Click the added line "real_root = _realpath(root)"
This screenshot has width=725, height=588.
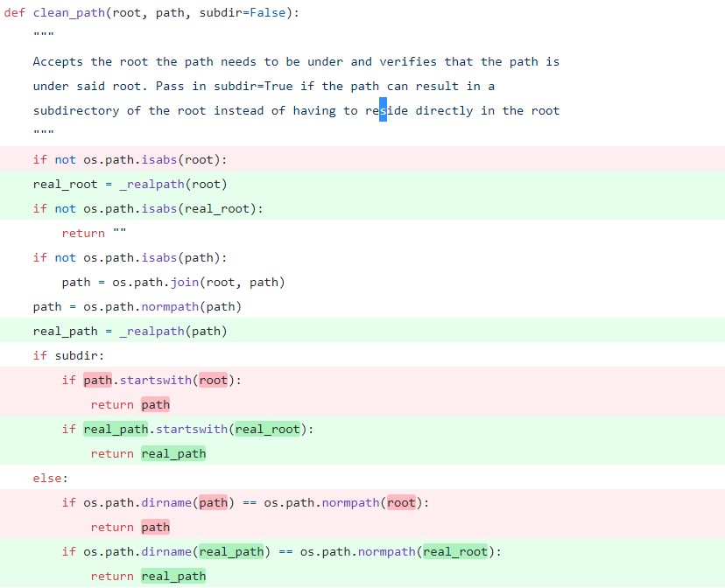click(130, 185)
